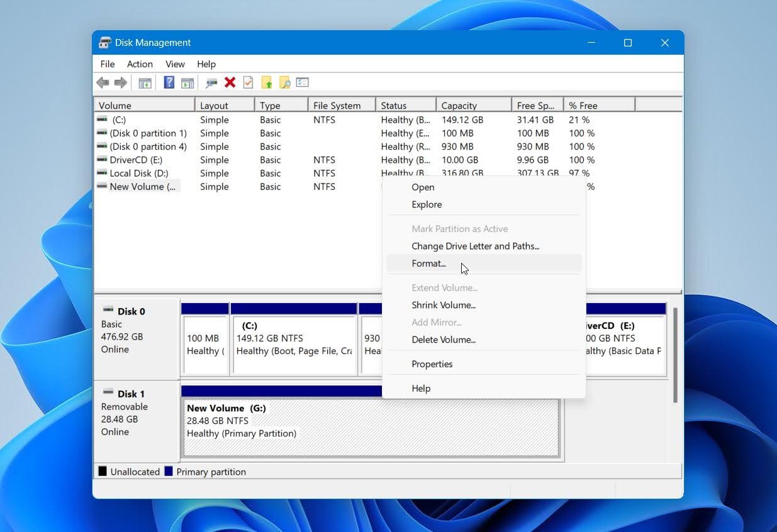Open the File menu
The image size is (777, 532).
[108, 64]
